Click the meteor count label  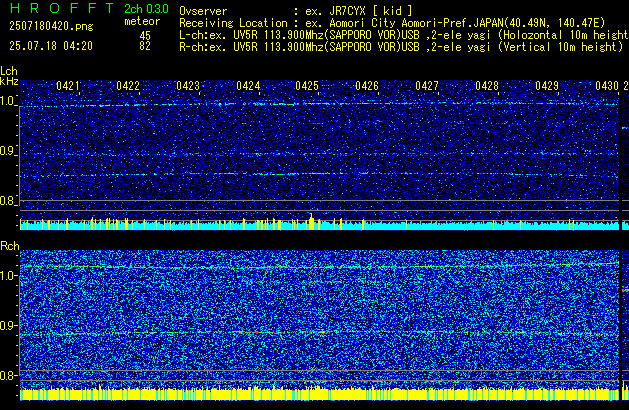(x=142, y=21)
